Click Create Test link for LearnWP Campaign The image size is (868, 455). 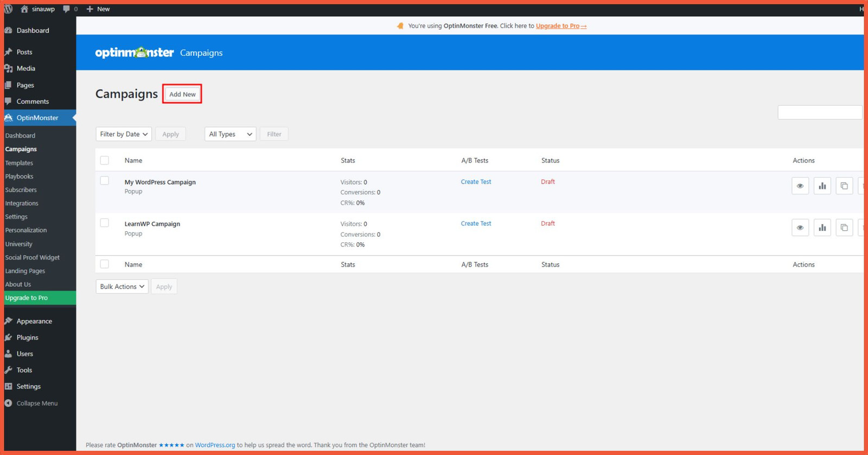click(476, 223)
